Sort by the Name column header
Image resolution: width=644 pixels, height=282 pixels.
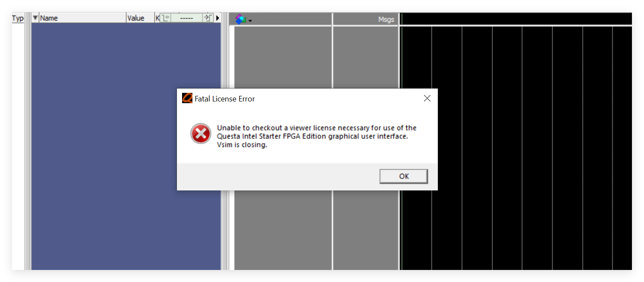[x=83, y=18]
